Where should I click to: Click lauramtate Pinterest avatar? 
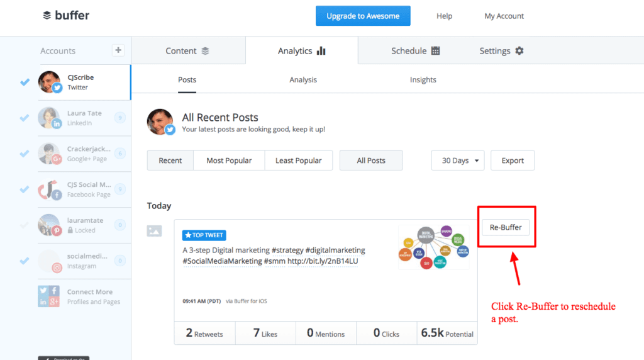(x=49, y=225)
